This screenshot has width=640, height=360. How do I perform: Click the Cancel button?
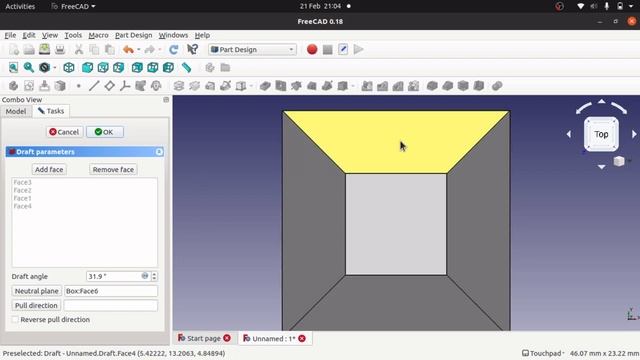point(64,132)
